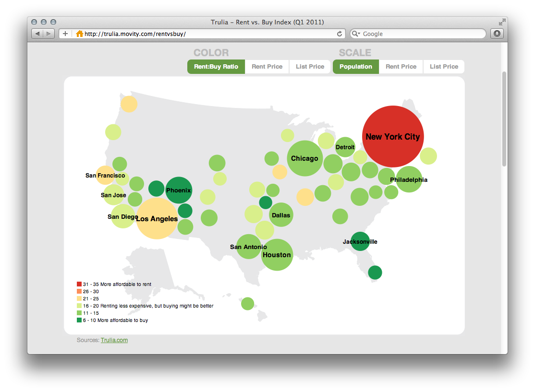Open the Trulia.com source link
Image resolution: width=535 pixels, height=392 pixels.
click(x=114, y=340)
